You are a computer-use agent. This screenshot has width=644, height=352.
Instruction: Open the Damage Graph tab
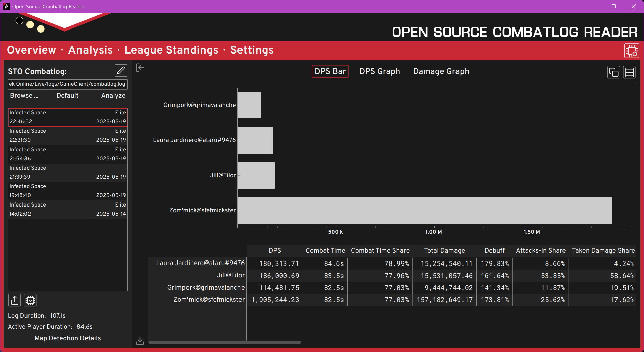(441, 71)
